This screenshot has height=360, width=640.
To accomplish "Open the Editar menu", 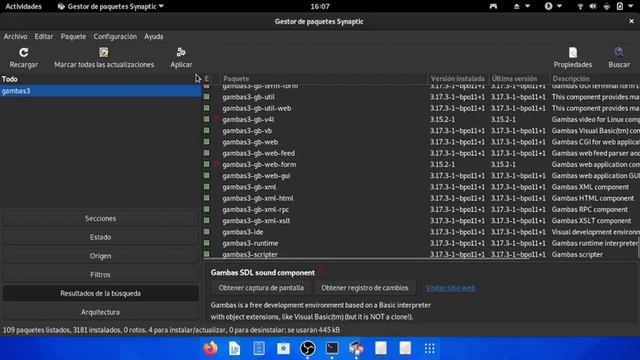I will [44, 36].
